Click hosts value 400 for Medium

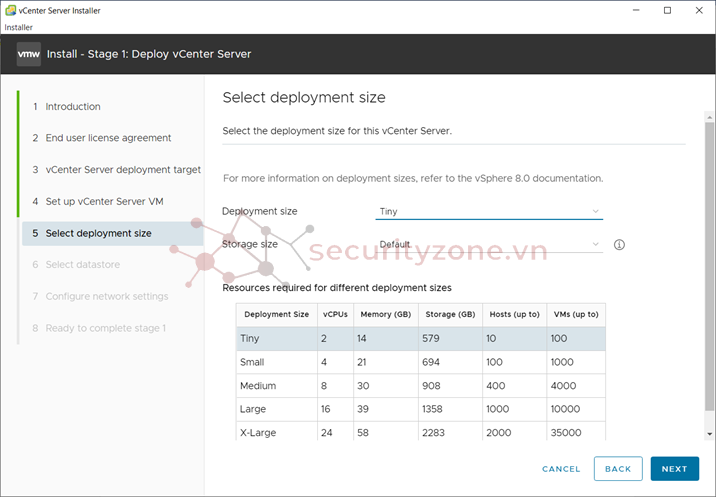click(x=495, y=386)
